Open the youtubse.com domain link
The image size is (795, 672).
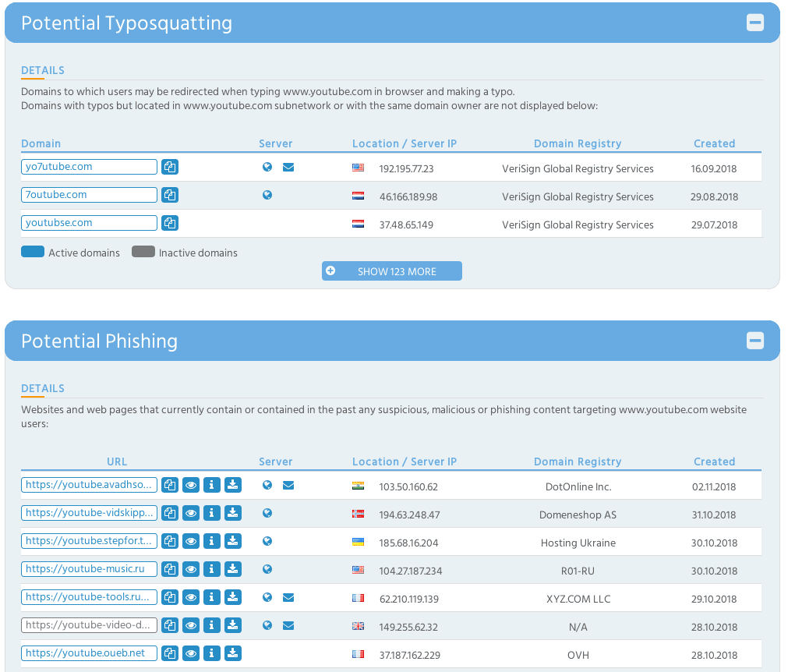[89, 223]
